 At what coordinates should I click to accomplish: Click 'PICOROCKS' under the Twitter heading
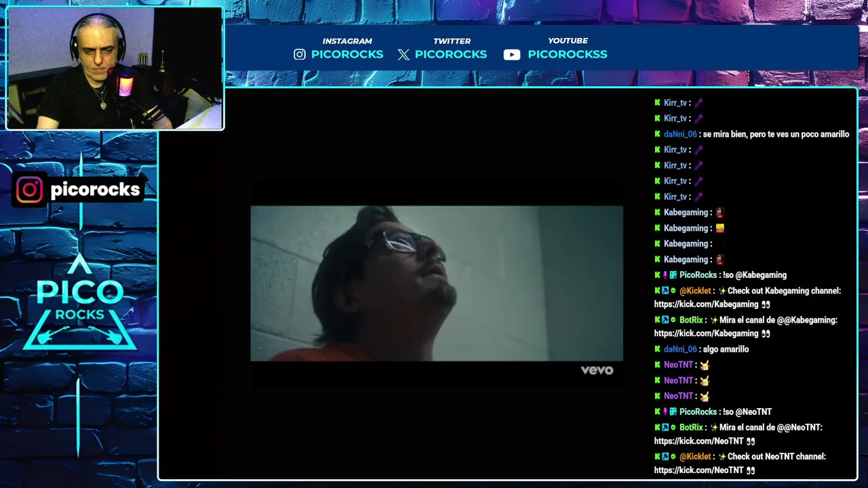[x=451, y=54]
